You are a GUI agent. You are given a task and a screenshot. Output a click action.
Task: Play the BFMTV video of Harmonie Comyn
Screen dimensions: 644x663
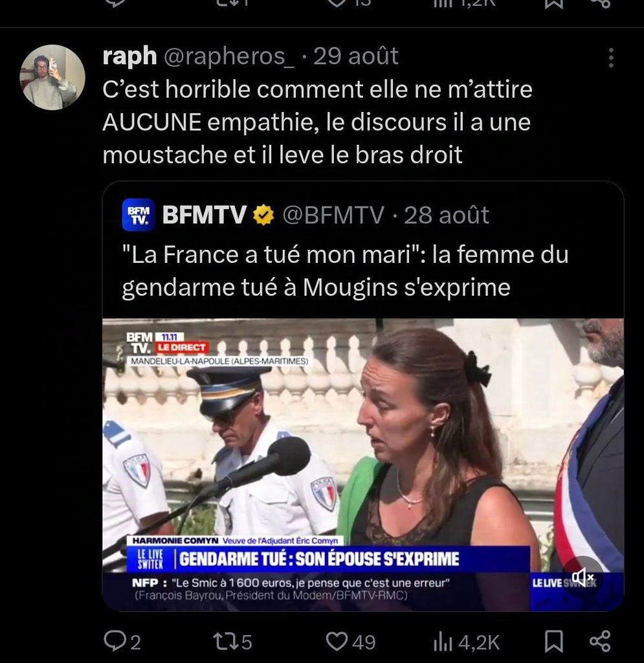point(362,453)
